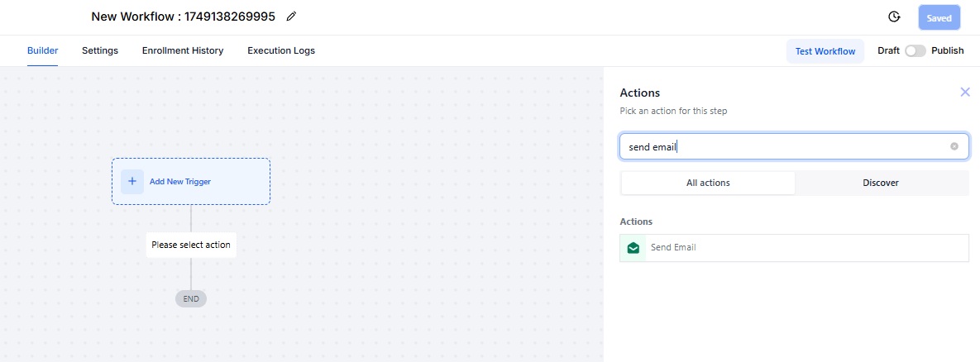This screenshot has height=362, width=980.
Task: Click the Test Workflow button
Action: pos(825,51)
